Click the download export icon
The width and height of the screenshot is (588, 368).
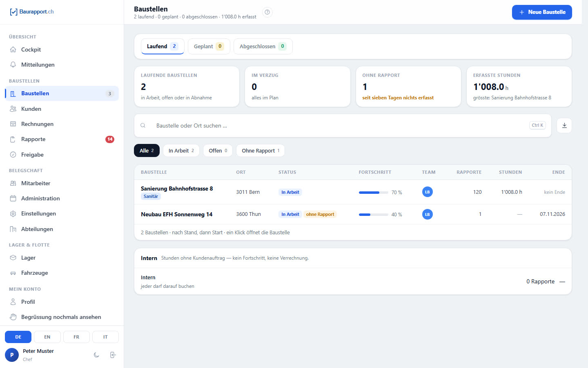click(564, 126)
